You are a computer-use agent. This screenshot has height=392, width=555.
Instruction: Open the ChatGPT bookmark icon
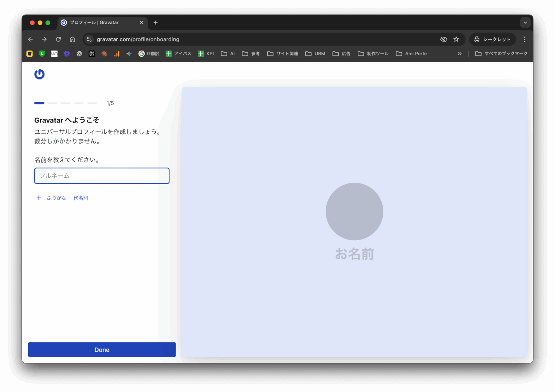79,53
